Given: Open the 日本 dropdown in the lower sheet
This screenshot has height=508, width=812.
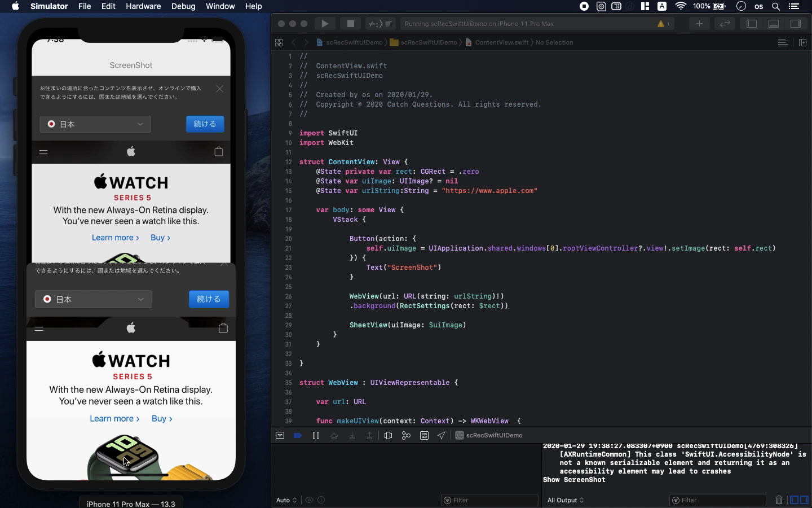Looking at the screenshot, I should [94, 299].
